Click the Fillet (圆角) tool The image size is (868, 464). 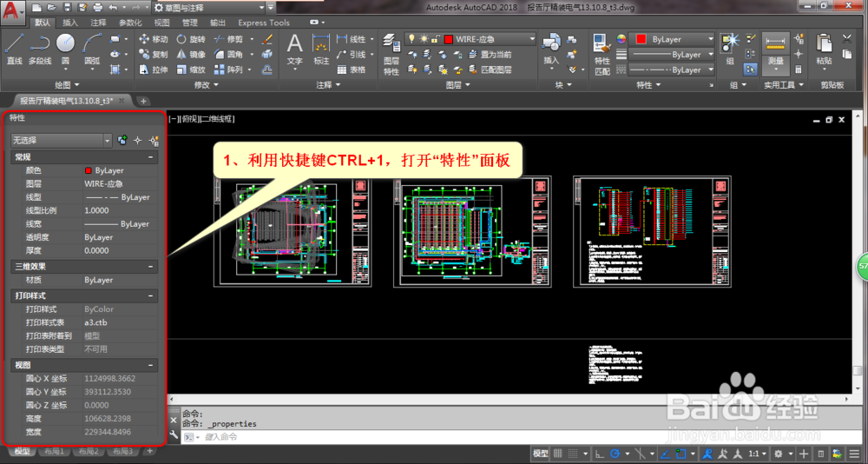pyautogui.click(x=228, y=55)
